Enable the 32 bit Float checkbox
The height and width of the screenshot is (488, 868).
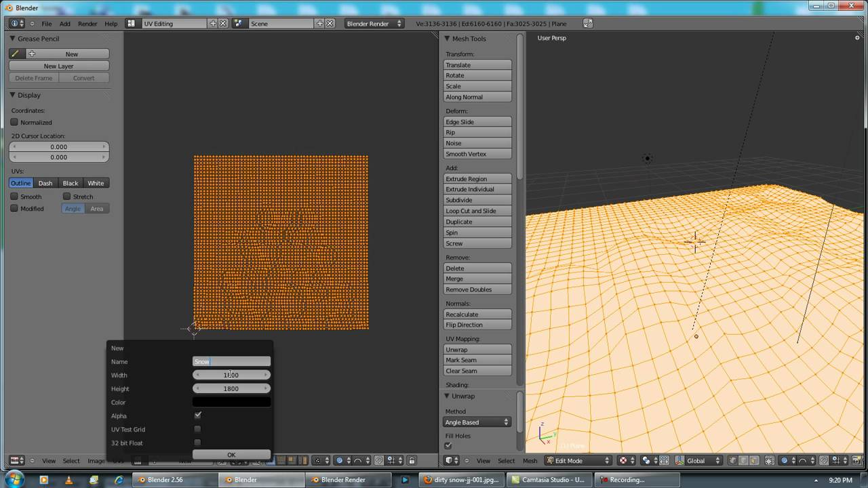click(x=197, y=443)
